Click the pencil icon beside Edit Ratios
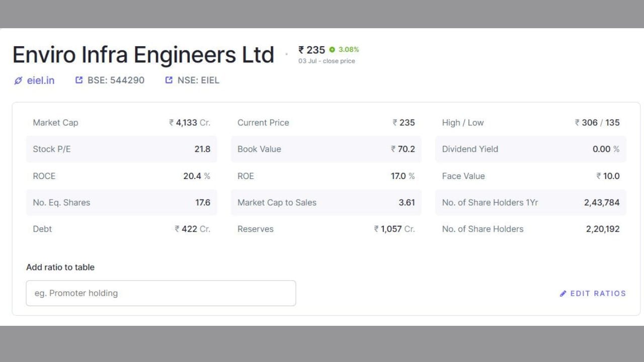The height and width of the screenshot is (362, 644). tap(563, 293)
